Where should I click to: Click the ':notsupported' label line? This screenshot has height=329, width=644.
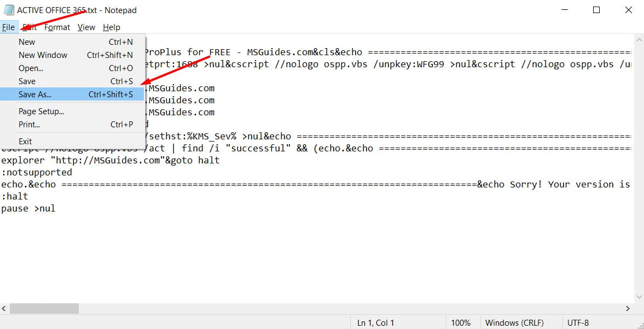(37, 172)
